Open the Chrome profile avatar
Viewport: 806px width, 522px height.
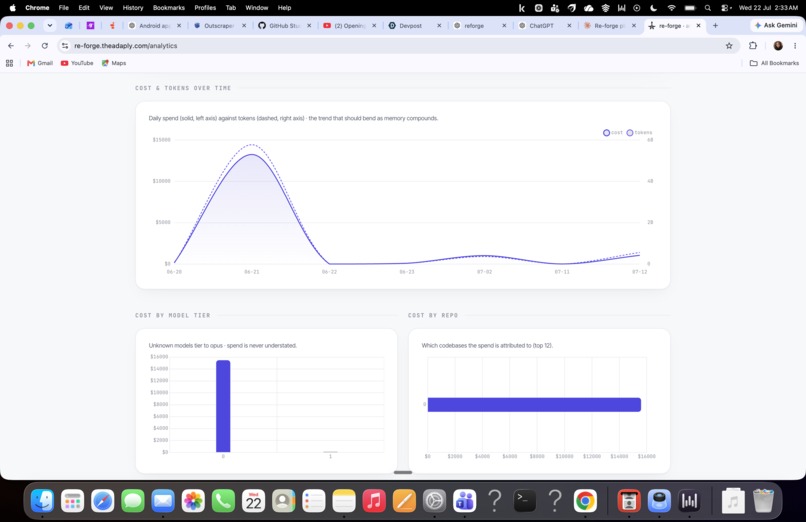[778, 46]
